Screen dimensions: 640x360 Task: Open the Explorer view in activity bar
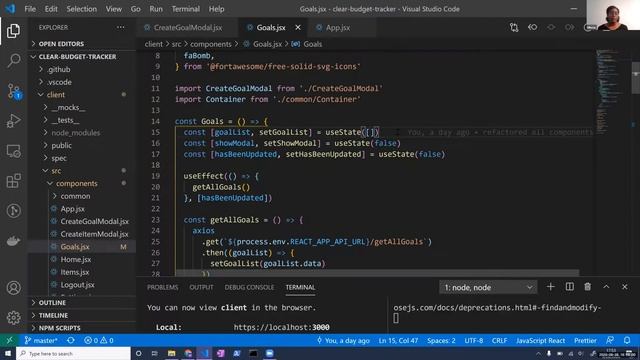coord(13,31)
